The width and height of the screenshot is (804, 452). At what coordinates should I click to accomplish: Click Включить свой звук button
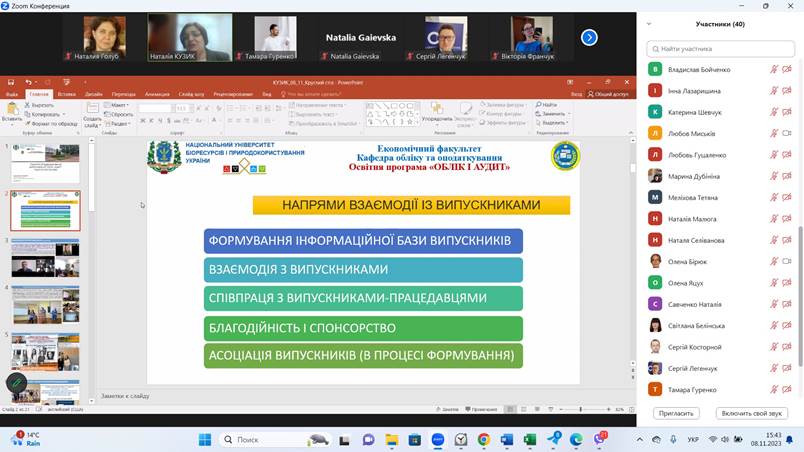[x=751, y=413]
